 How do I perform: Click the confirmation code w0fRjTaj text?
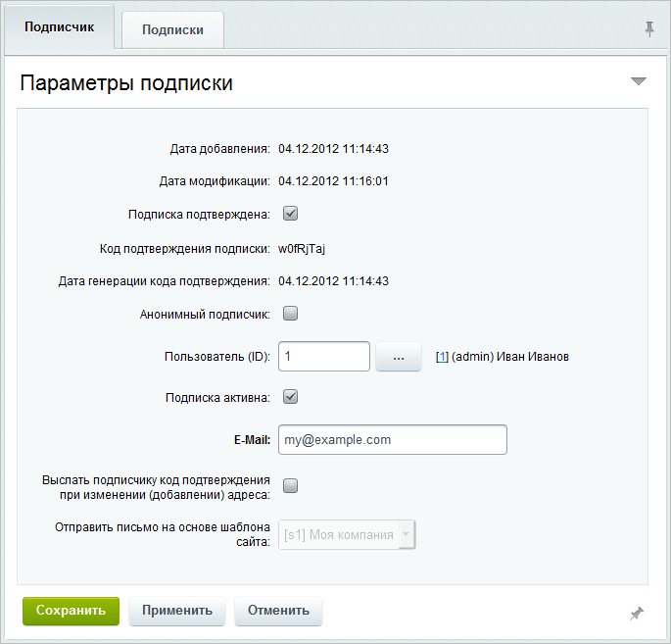(x=302, y=248)
